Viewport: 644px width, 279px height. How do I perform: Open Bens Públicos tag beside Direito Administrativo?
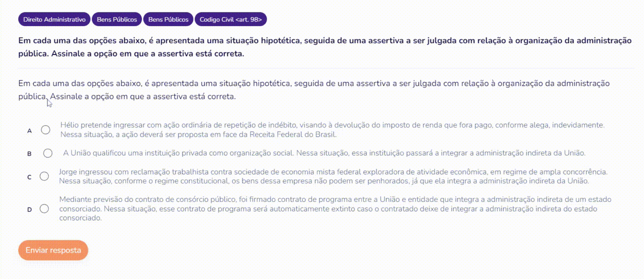117,19
